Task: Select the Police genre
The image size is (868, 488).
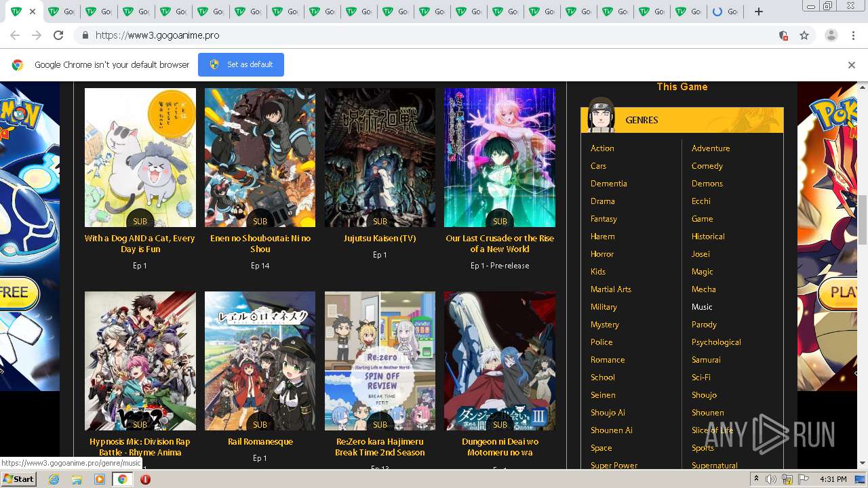Action: 601,342
